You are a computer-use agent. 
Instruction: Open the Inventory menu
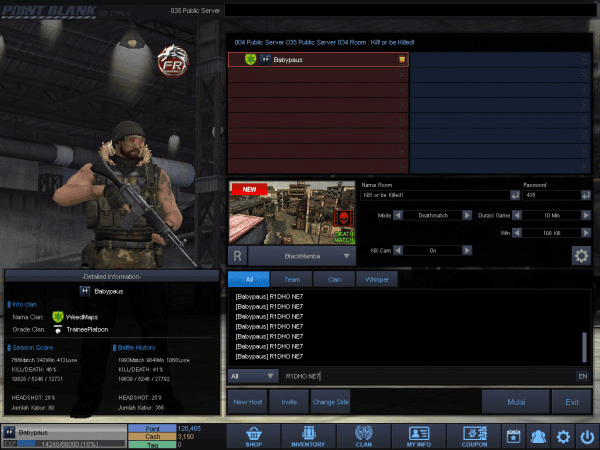pyautogui.click(x=308, y=437)
